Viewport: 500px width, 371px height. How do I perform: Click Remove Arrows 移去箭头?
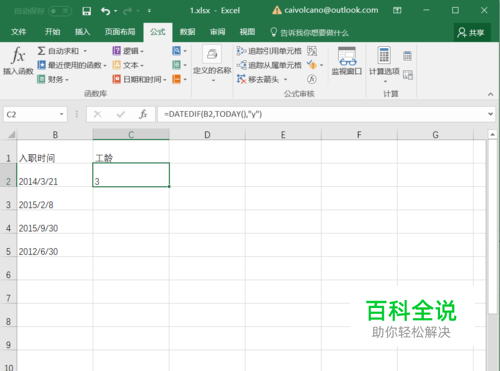click(258, 79)
